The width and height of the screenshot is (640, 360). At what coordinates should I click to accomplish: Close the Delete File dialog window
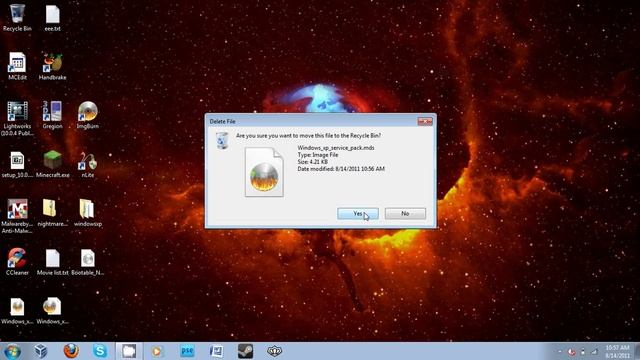425,121
